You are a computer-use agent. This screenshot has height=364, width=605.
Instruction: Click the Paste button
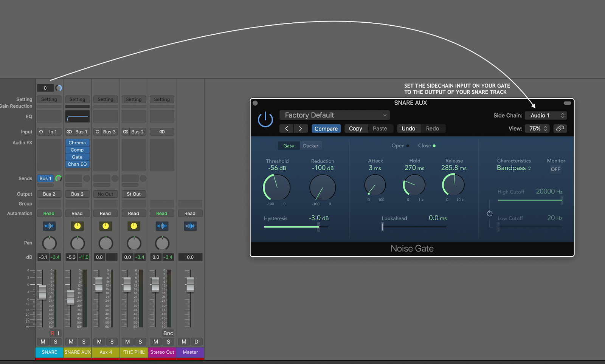(x=380, y=129)
